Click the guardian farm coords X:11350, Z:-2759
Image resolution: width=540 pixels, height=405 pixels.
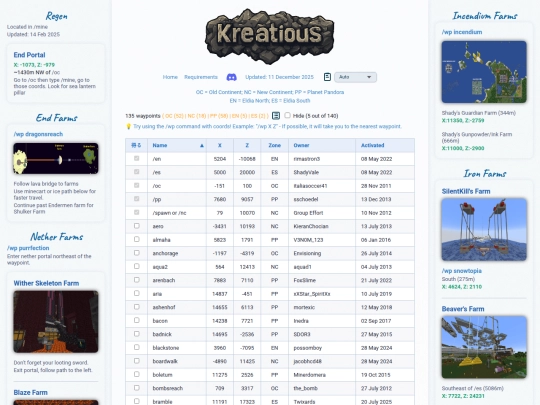coord(463,121)
